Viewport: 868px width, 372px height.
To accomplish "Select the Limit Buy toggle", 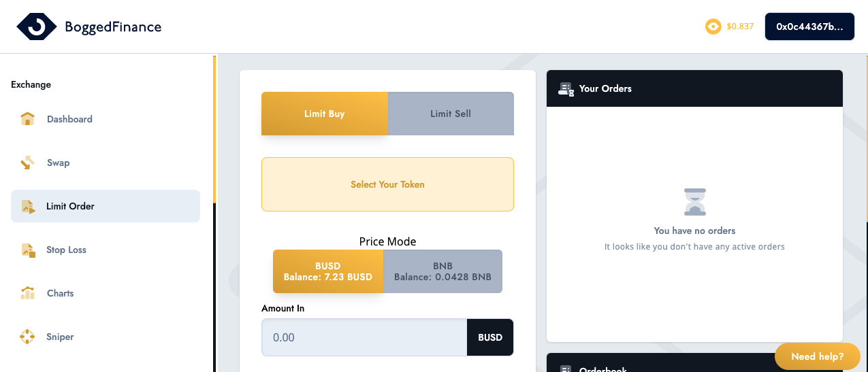I will pyautogui.click(x=325, y=114).
